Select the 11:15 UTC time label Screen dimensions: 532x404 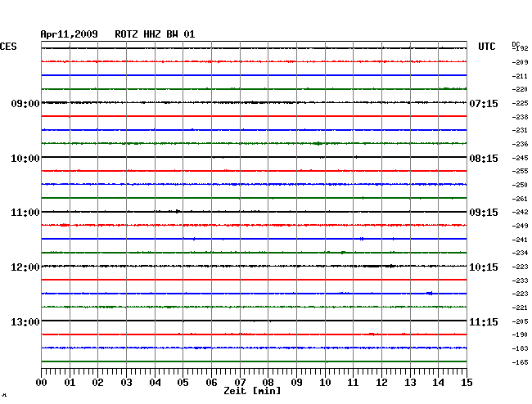pyautogui.click(x=484, y=321)
